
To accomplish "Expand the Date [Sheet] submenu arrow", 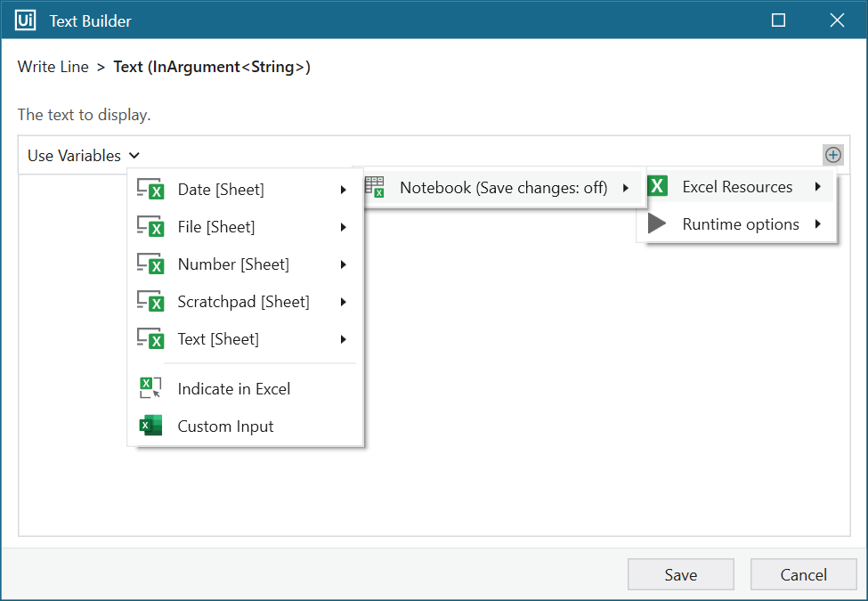I will coord(343,190).
